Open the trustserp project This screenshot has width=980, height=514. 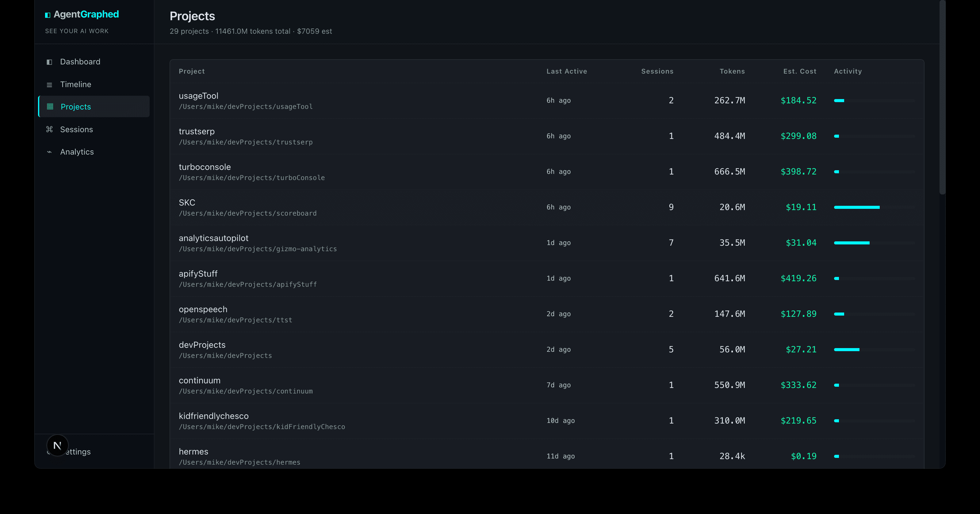pos(197,131)
